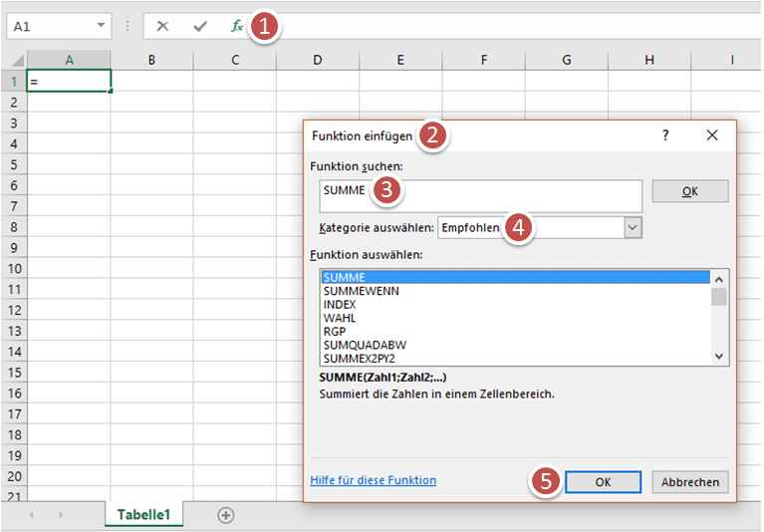Click cell A1 containing equals sign
The height and width of the screenshot is (532, 764).
point(69,81)
